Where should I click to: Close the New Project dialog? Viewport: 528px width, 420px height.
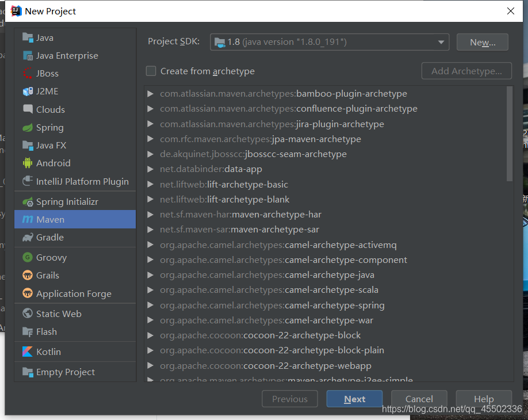pos(511,11)
